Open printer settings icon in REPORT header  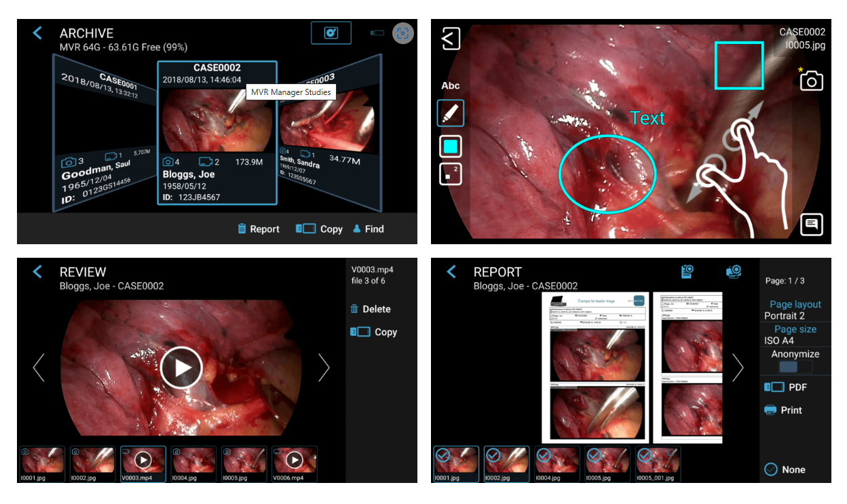pyautogui.click(x=733, y=271)
